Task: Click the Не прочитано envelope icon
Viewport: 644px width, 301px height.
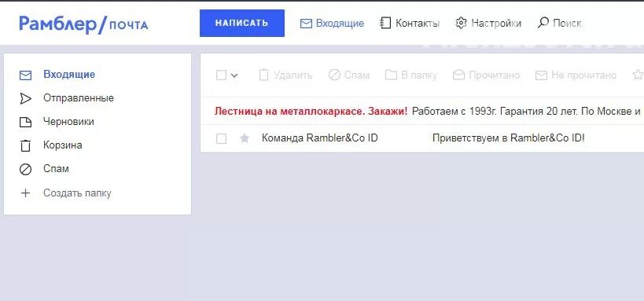Action: [x=541, y=75]
